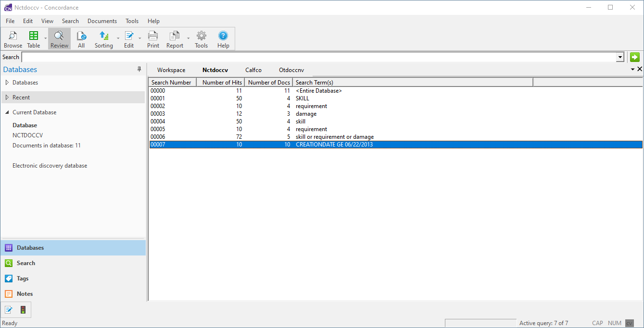
Task: Open the Databases navigation panel button
Action: 73,248
